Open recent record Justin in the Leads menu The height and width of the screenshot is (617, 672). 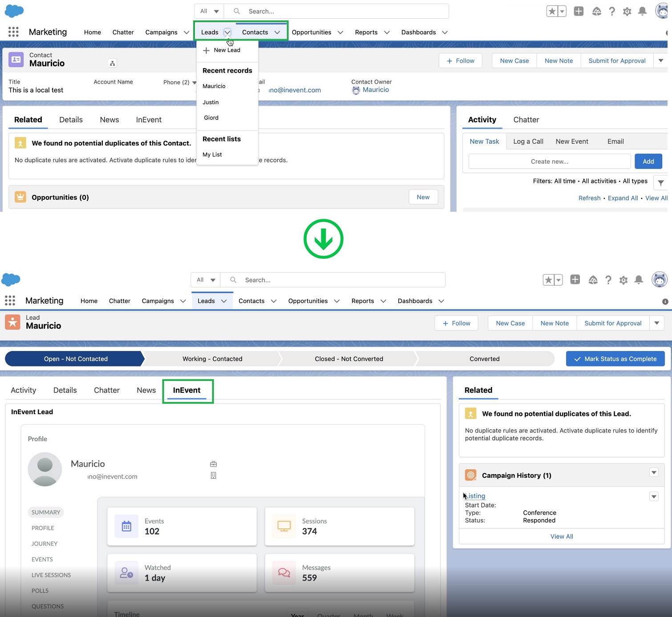coord(211,102)
